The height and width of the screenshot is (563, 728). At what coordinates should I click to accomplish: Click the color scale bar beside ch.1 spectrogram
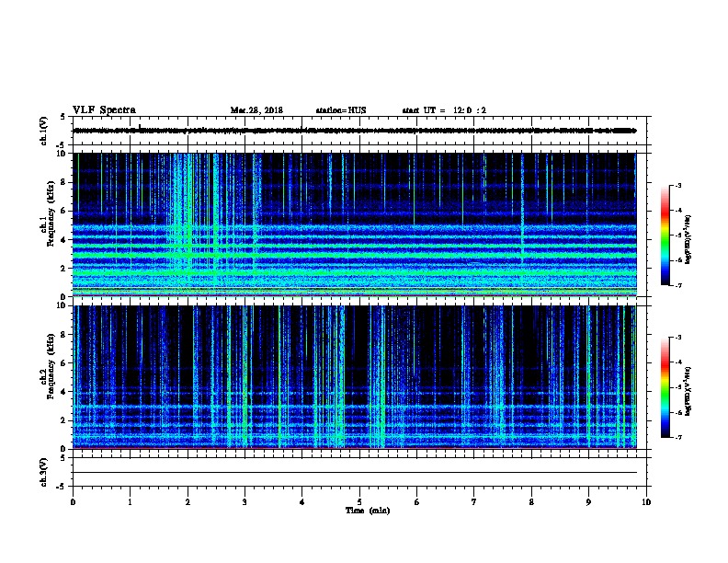tap(665, 236)
